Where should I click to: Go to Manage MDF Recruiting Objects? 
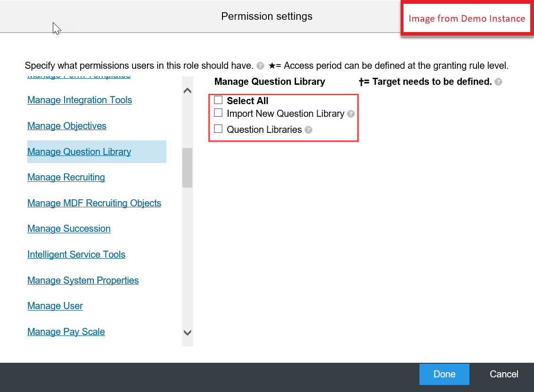94,204
